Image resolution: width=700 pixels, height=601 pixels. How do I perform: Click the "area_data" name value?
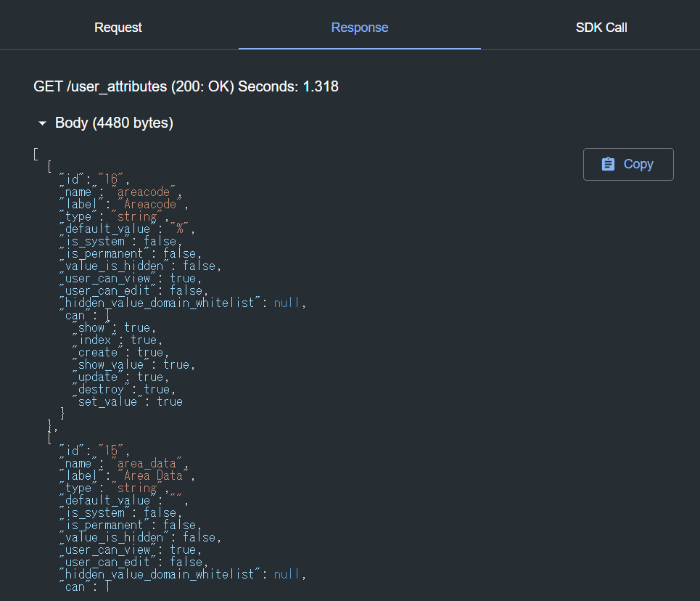(147, 463)
